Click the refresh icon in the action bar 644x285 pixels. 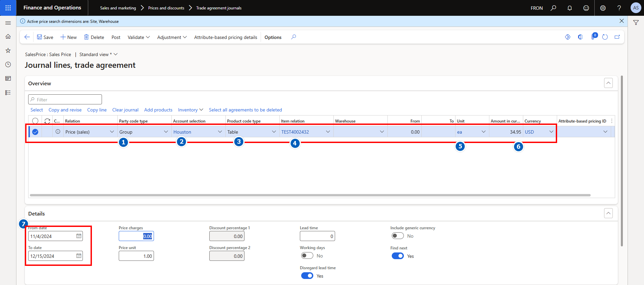[x=605, y=37]
